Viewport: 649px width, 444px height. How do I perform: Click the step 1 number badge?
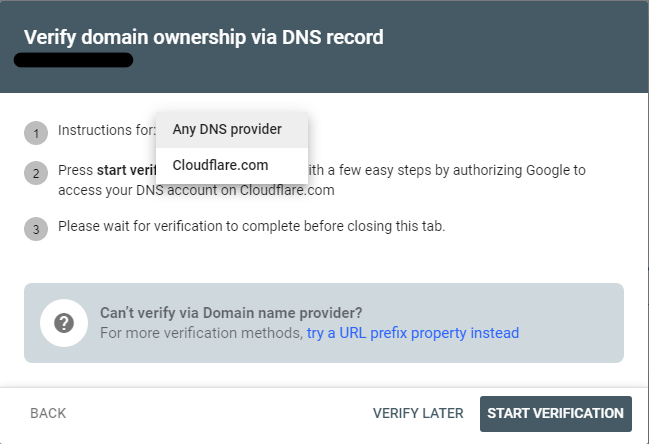[x=36, y=132]
